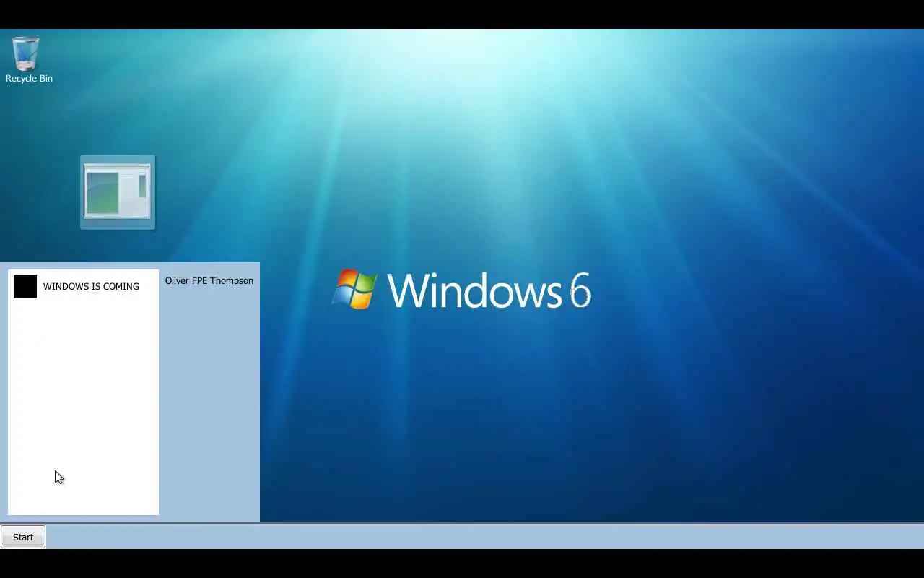Select the window thumbnail icon on the desktop
The height and width of the screenshot is (578, 924).
[118, 192]
